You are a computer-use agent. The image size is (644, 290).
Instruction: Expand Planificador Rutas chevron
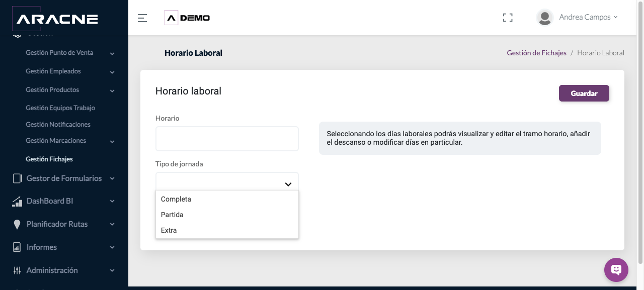(112, 224)
